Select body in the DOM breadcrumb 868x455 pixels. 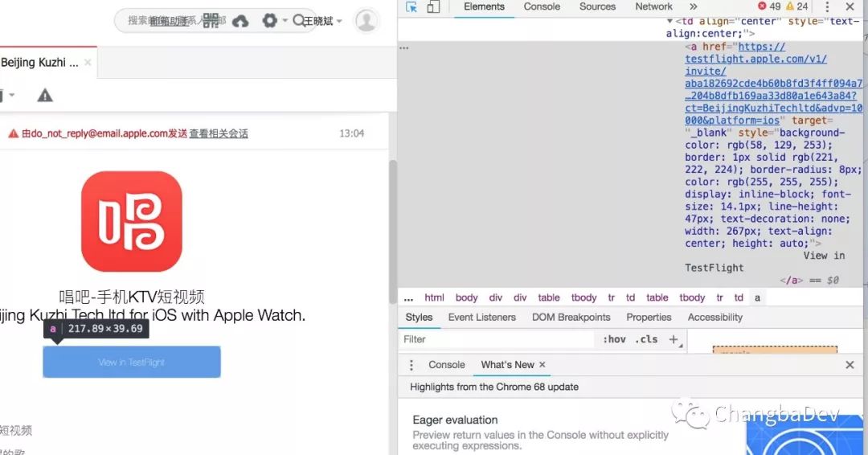(466, 297)
